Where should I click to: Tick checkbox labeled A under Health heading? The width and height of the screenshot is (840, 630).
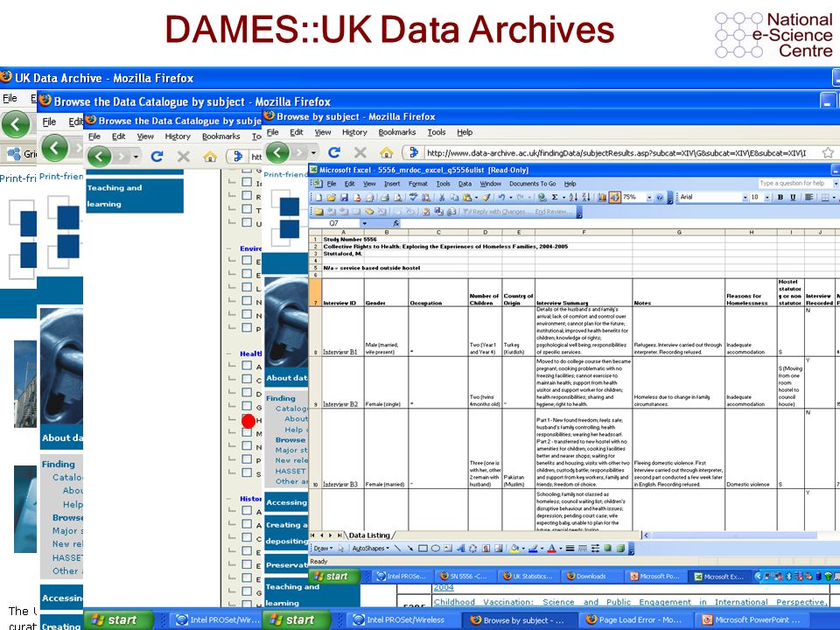(247, 366)
